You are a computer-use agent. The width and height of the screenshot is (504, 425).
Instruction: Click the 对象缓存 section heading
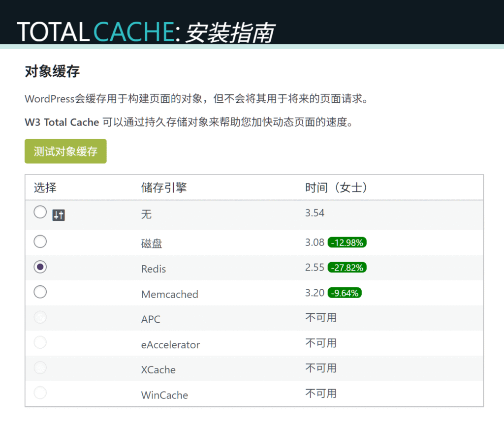coord(52,72)
